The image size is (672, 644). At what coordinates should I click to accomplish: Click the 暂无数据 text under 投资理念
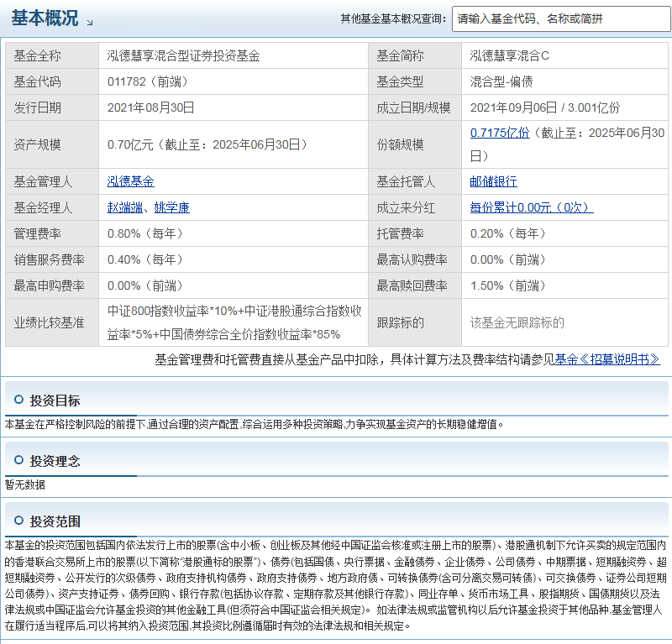pyautogui.click(x=25, y=484)
